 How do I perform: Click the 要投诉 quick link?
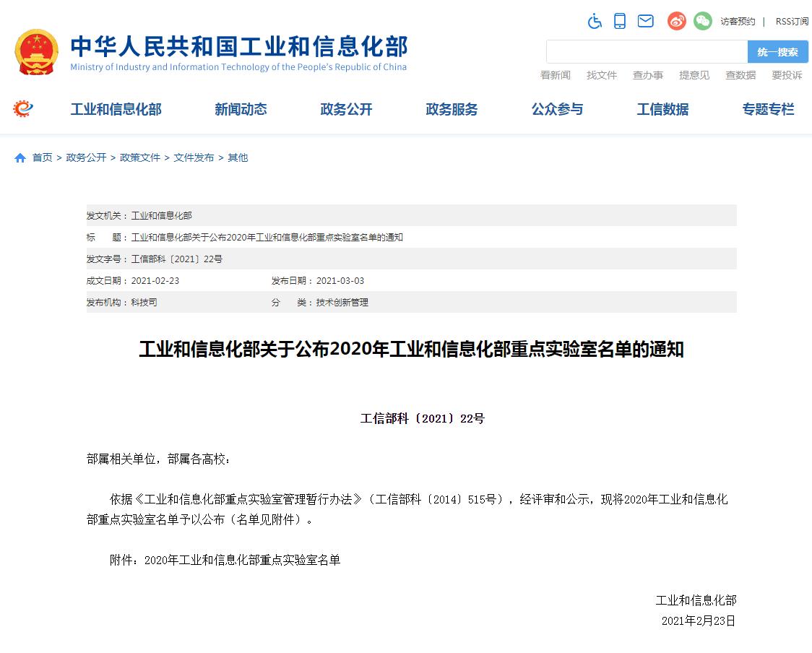click(x=787, y=75)
